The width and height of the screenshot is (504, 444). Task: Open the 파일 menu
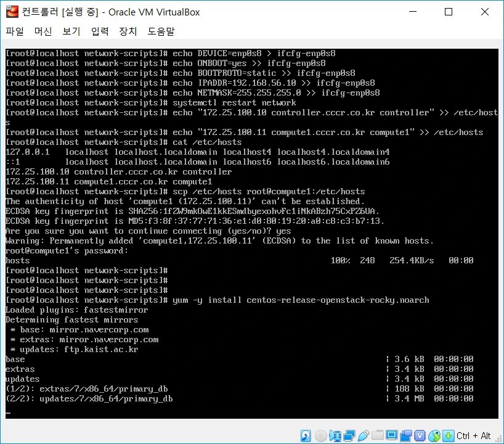pyautogui.click(x=15, y=31)
